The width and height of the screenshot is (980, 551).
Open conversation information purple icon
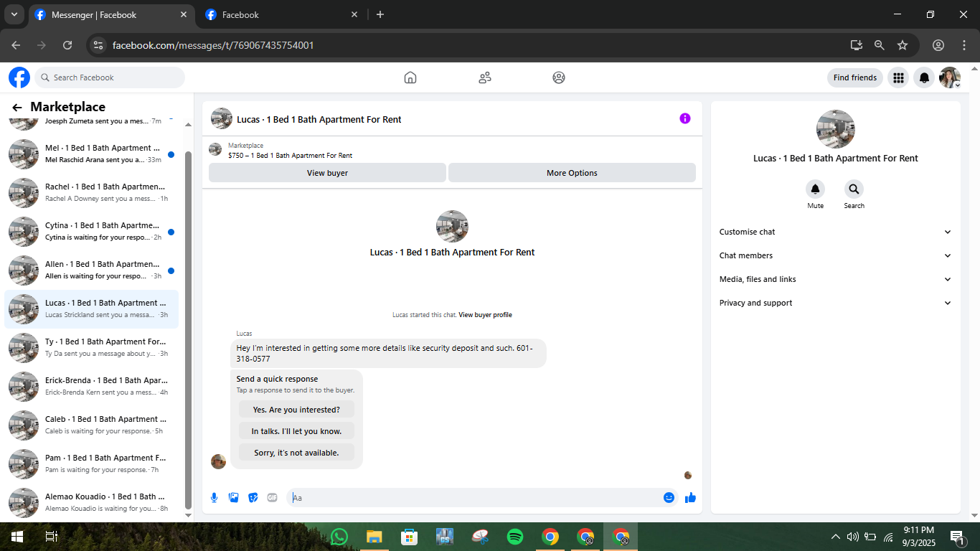pos(685,118)
